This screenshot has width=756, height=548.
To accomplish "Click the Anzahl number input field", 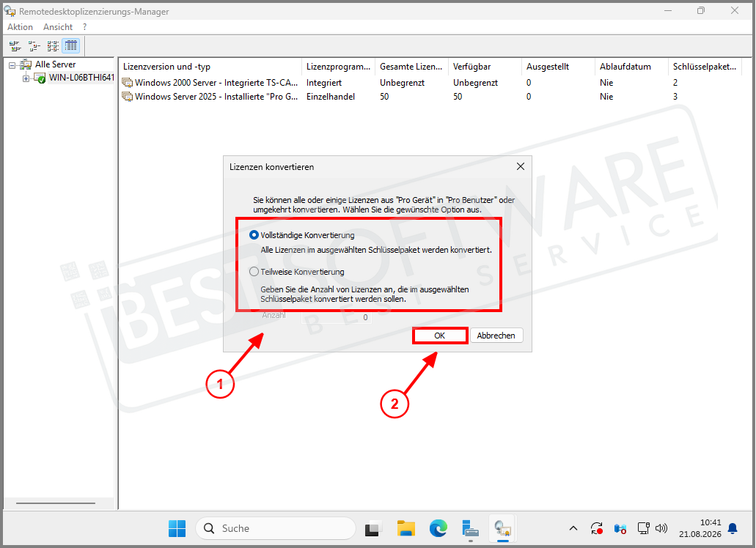I will [x=337, y=317].
